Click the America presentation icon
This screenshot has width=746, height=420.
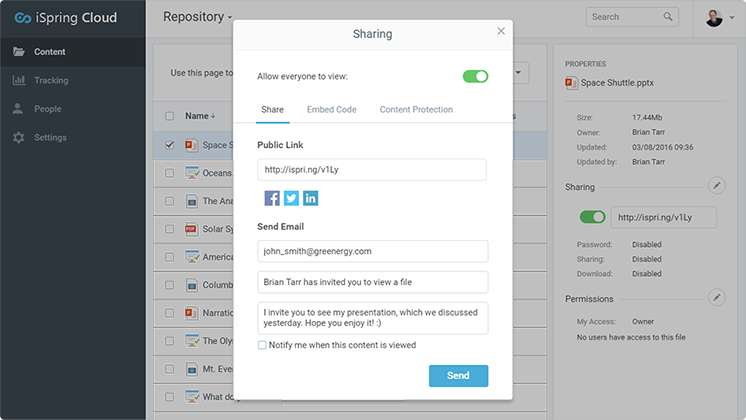(x=192, y=257)
